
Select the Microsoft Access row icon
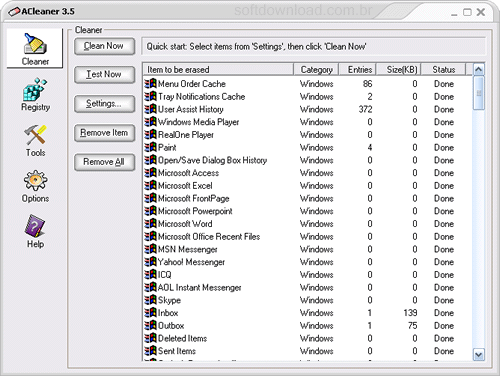tap(150, 172)
